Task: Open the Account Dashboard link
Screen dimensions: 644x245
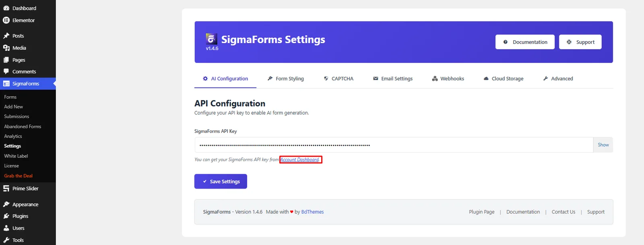Action: [x=300, y=160]
